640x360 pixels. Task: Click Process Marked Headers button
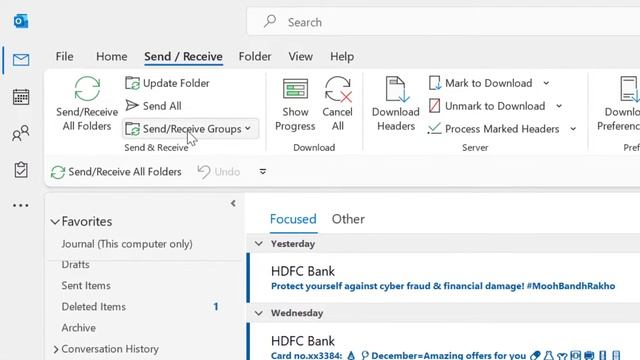[493, 129]
